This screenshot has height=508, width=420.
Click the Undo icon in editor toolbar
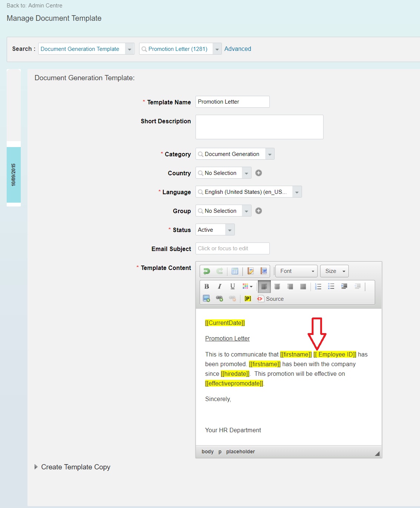coord(207,271)
